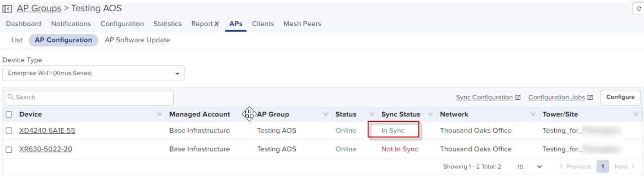Open the Sync Status column filter icon
Viewport: 644px width, 176px height.
click(x=430, y=114)
